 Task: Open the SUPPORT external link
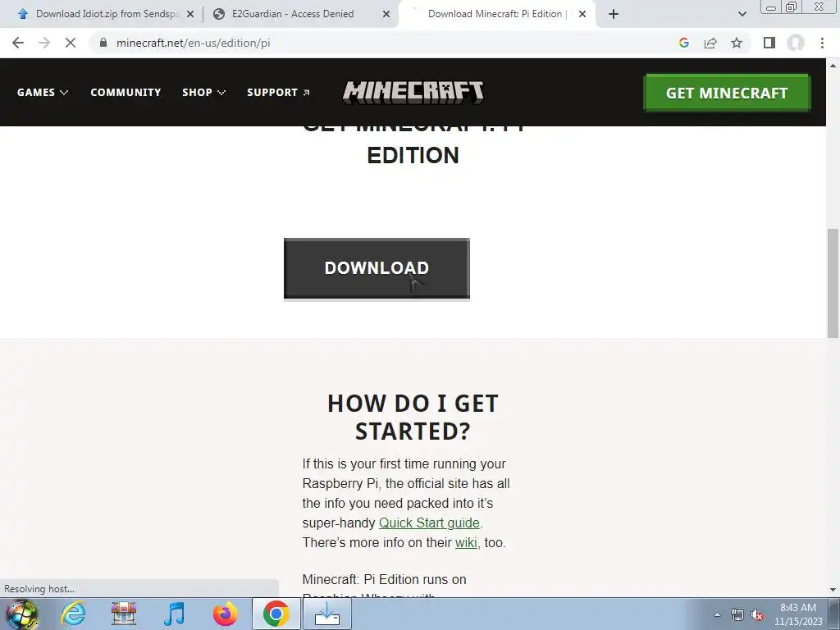tap(278, 92)
